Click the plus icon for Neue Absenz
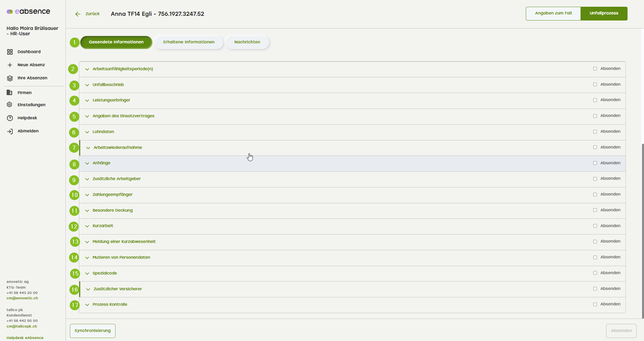Screen dimensions: 644x341 pyautogui.click(x=10, y=65)
